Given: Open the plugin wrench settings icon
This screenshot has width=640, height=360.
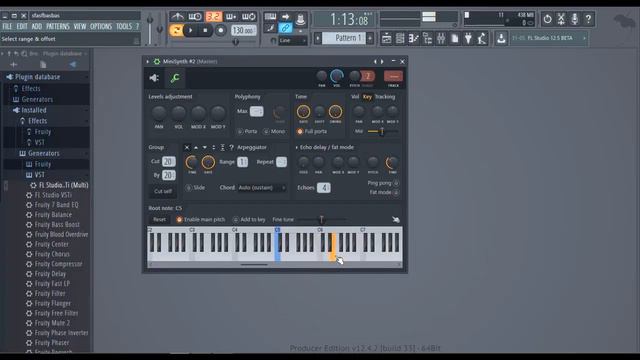Looking at the screenshot, I should coord(175,78).
